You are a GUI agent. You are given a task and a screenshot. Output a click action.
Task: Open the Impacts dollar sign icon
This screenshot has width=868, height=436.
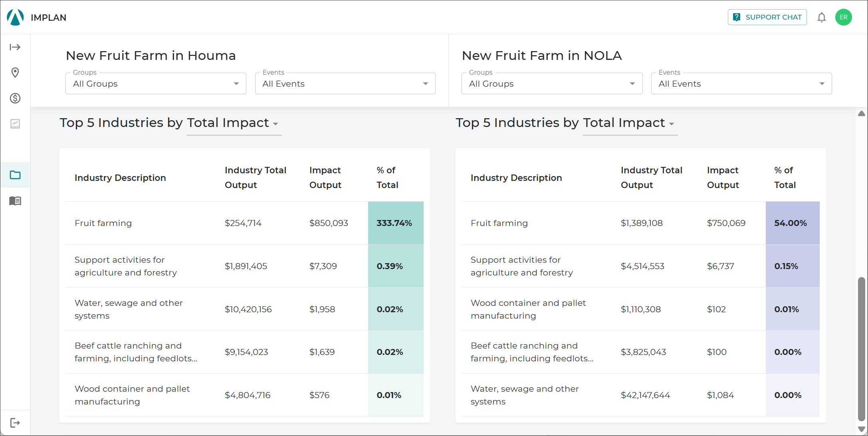15,98
